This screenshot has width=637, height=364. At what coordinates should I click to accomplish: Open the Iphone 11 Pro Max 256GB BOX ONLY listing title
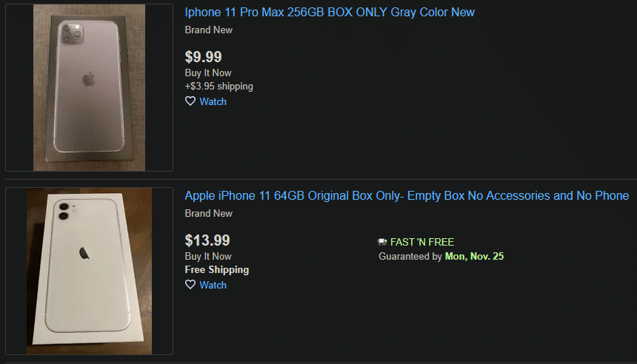click(330, 12)
